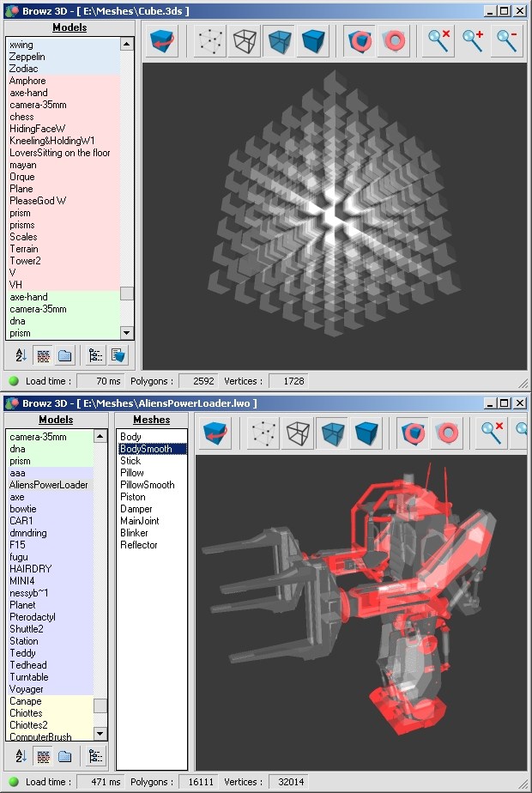Select AliensPowerLoader in bottom Models list
Image resolution: width=532 pixels, height=793 pixels.
click(50, 485)
